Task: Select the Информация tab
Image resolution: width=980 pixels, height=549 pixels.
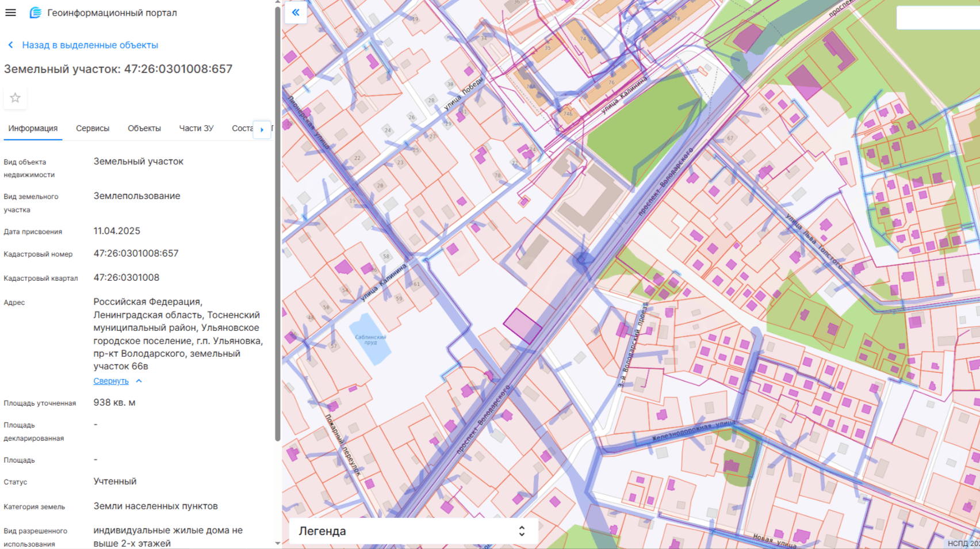Action: (x=33, y=128)
